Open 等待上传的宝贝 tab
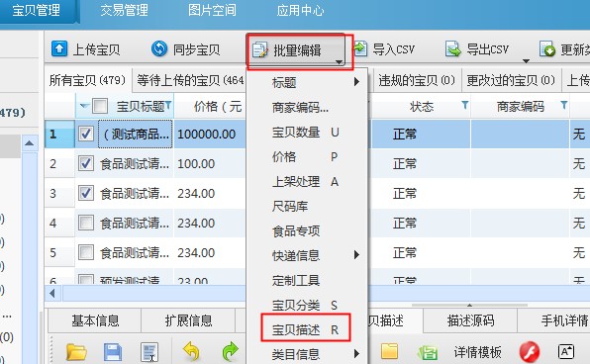 point(190,80)
